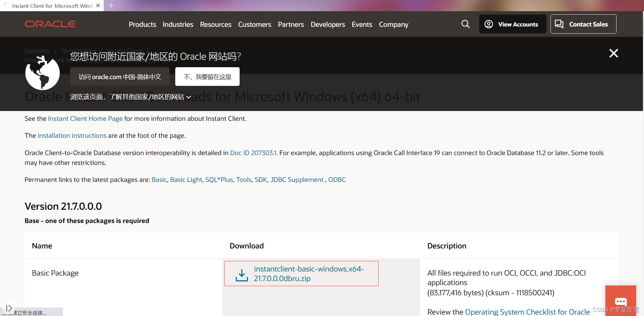Follow the installation instructions link
Screen dimensions: 644x316
[x=72, y=135]
